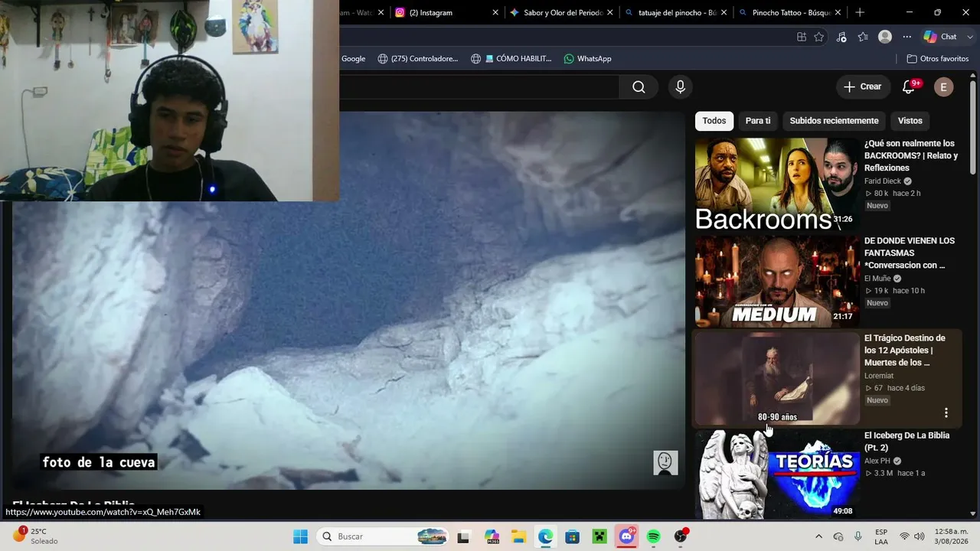The height and width of the screenshot is (551, 980).
Task: Select the Todos filter chip
Action: pos(714,121)
